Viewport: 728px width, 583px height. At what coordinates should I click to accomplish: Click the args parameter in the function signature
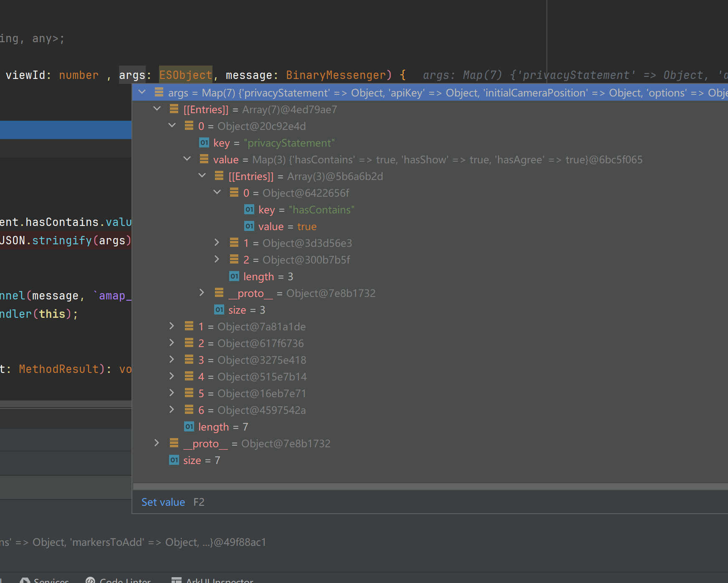pyautogui.click(x=132, y=75)
